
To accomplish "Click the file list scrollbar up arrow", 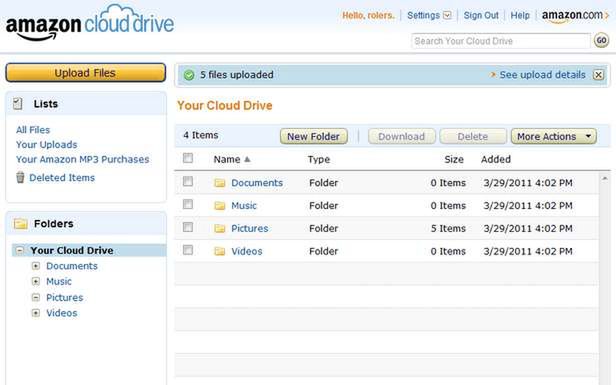I will click(x=604, y=179).
